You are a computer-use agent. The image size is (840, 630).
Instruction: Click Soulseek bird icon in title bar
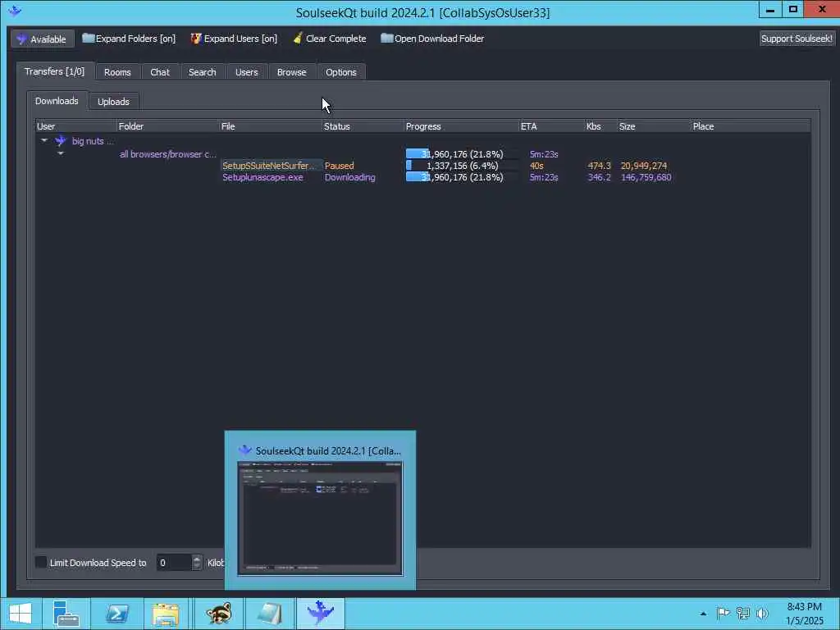pos(15,11)
